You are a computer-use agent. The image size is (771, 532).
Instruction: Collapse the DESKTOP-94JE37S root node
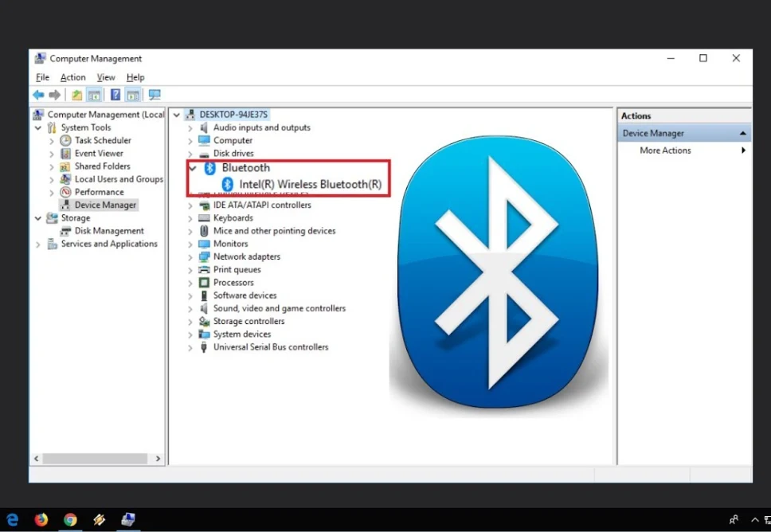[177, 115]
